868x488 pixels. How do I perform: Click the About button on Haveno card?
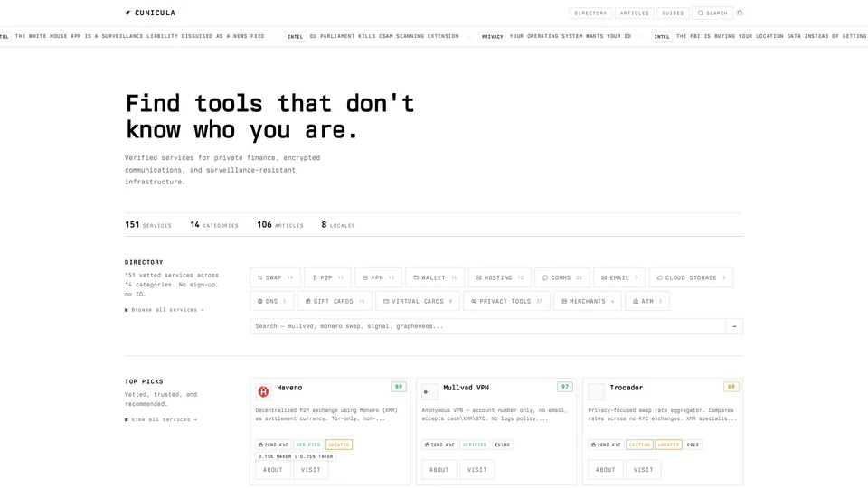point(272,470)
